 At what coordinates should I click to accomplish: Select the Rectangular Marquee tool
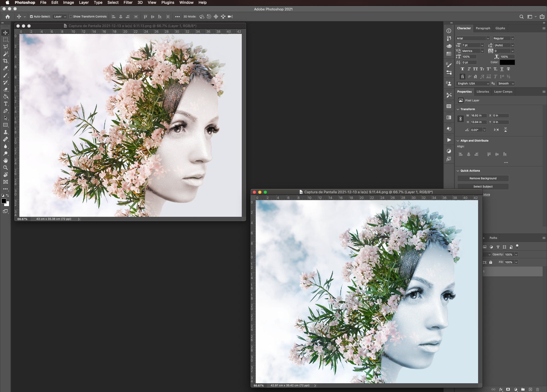(5, 40)
